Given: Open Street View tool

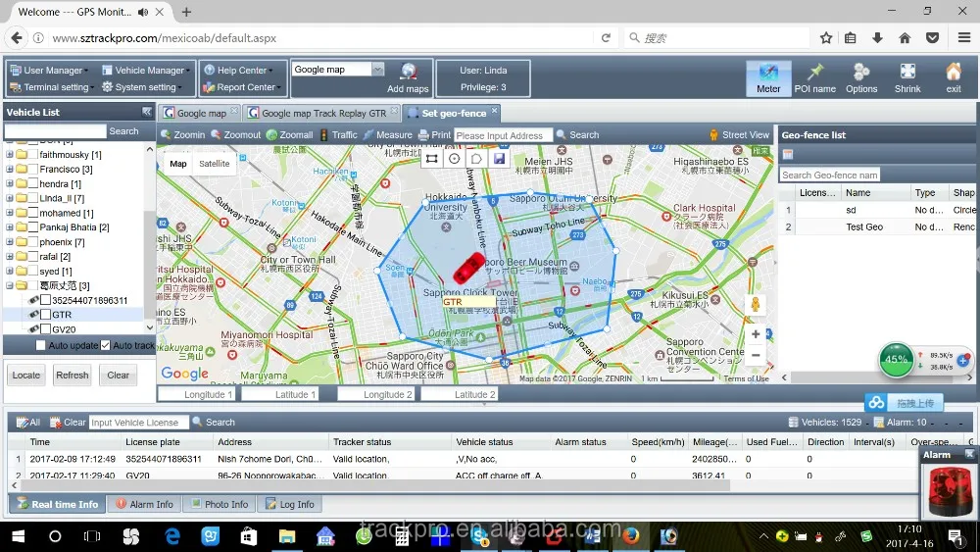Looking at the screenshot, I should point(739,135).
